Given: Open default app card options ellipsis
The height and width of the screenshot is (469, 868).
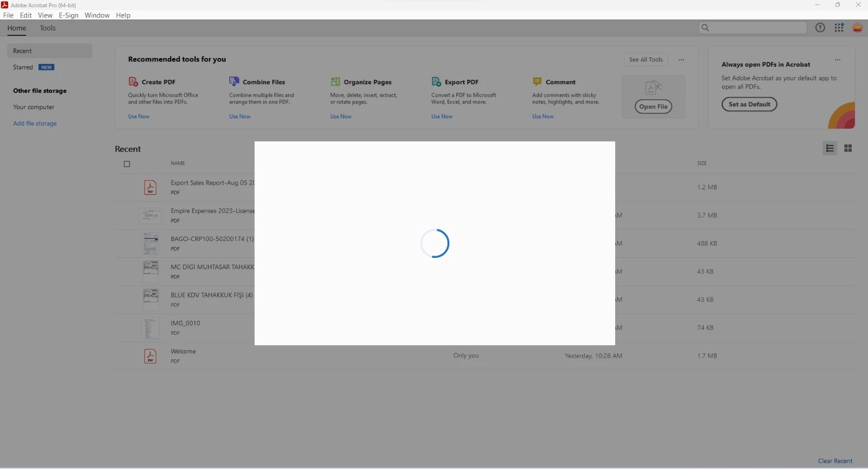Looking at the screenshot, I should click(838, 60).
